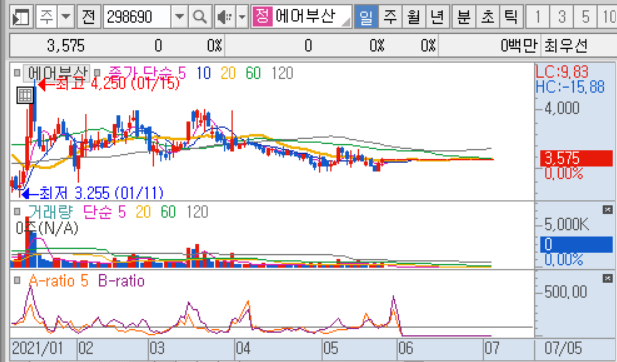Screen dimensions: 617x362
Task: Click the 06 month axis marker
Action: point(406,348)
